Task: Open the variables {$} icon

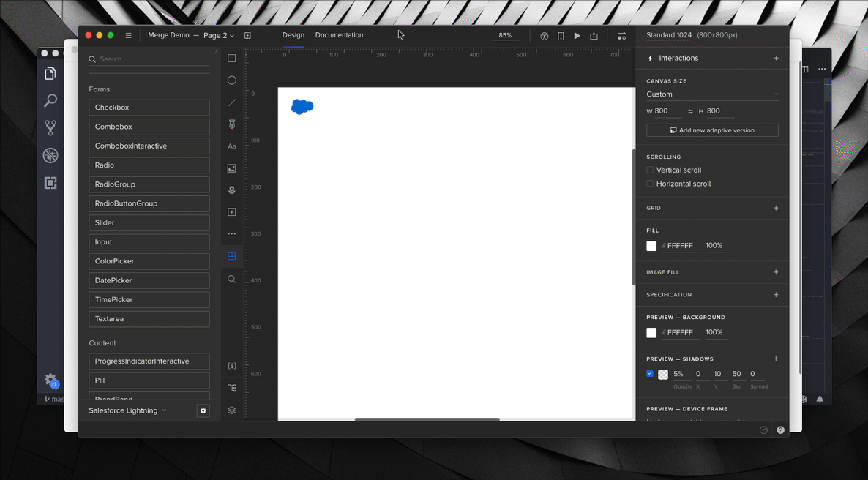Action: (x=232, y=366)
